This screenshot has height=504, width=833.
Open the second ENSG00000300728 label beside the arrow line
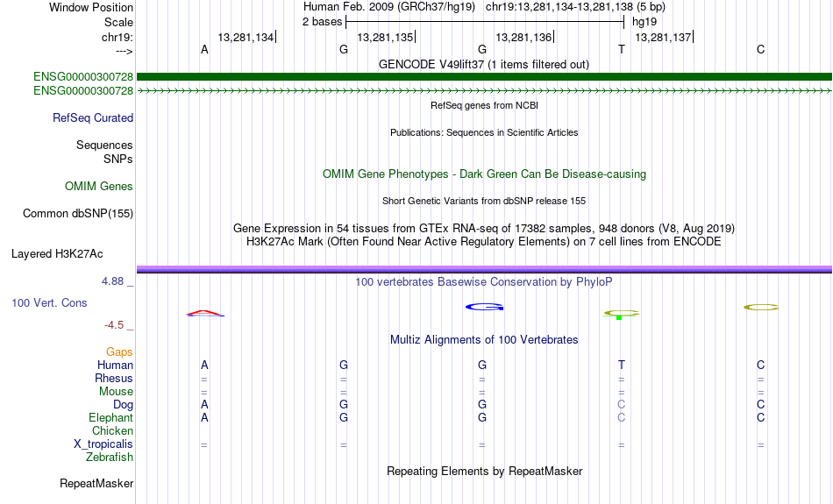[83, 91]
